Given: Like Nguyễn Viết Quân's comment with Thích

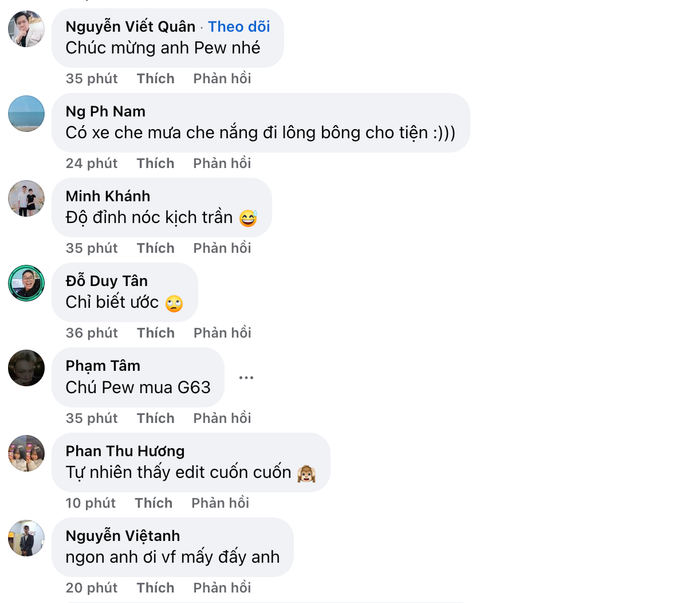Looking at the screenshot, I should [x=155, y=79].
